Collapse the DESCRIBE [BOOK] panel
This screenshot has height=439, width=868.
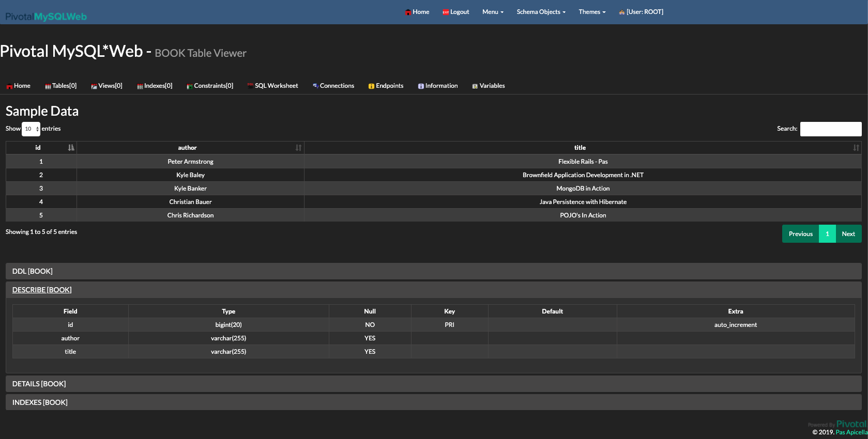tap(433, 290)
